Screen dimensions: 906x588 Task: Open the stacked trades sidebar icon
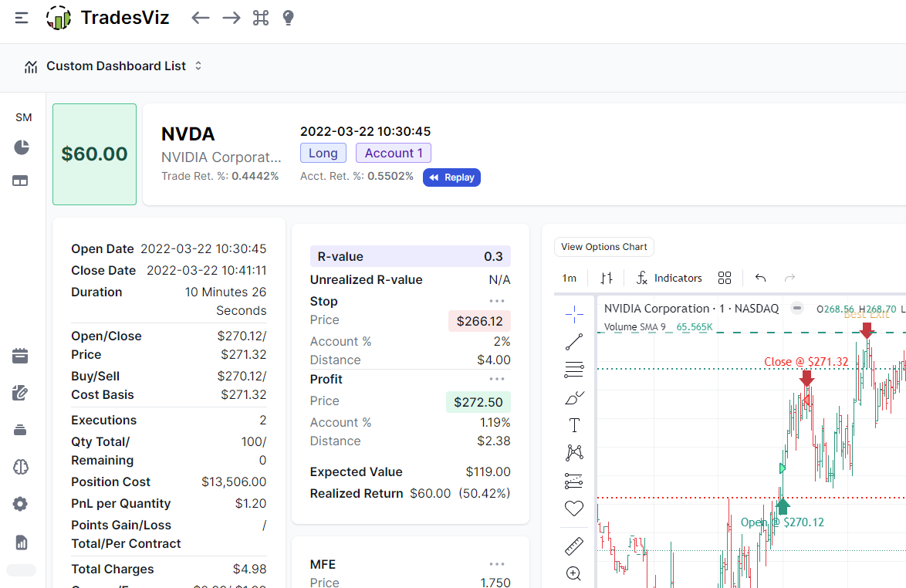pos(20,430)
